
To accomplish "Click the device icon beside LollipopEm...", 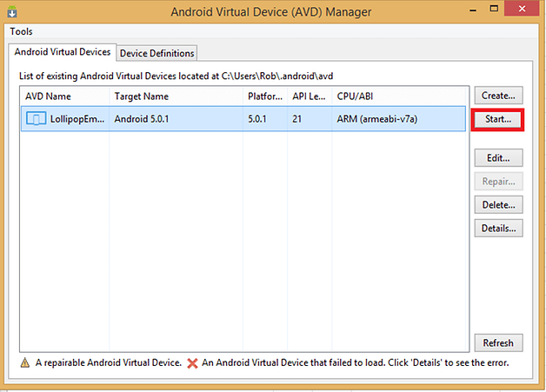I will 36,119.
